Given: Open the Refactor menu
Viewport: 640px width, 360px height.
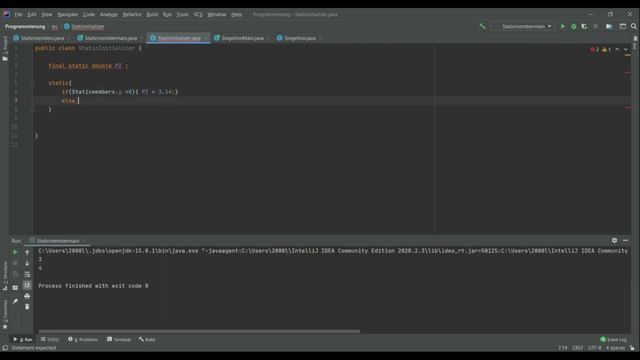Looking at the screenshot, I should [x=132, y=14].
